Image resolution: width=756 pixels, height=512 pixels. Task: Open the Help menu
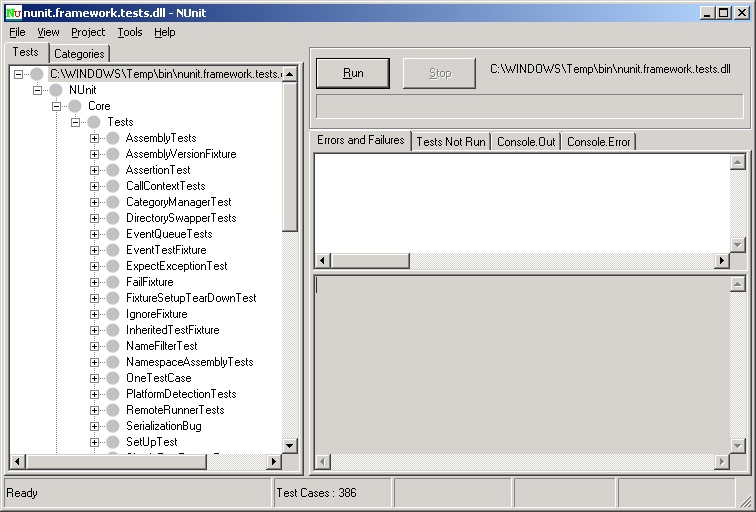(x=164, y=32)
